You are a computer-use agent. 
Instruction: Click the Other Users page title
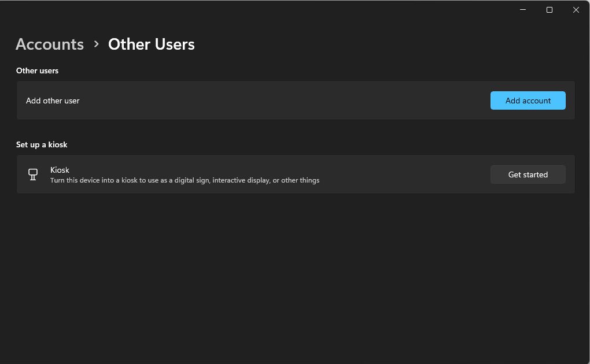[152, 44]
